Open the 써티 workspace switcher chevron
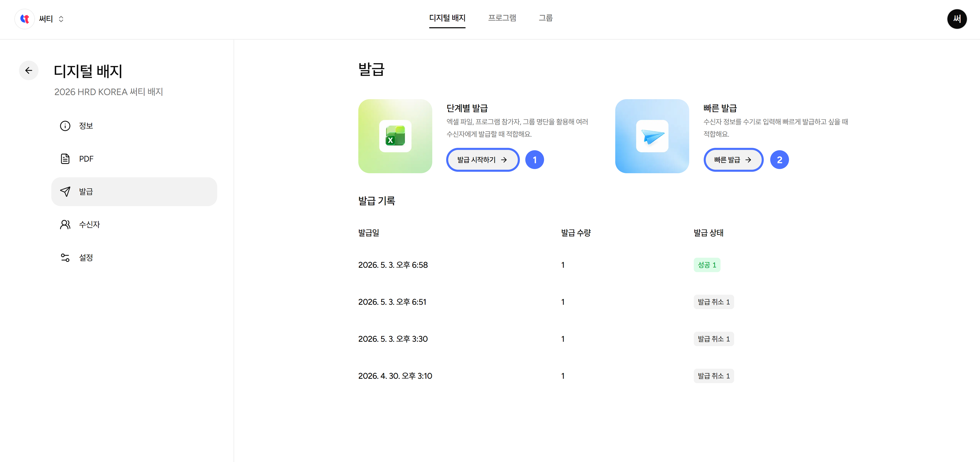This screenshot has height=462, width=980. [x=61, y=19]
